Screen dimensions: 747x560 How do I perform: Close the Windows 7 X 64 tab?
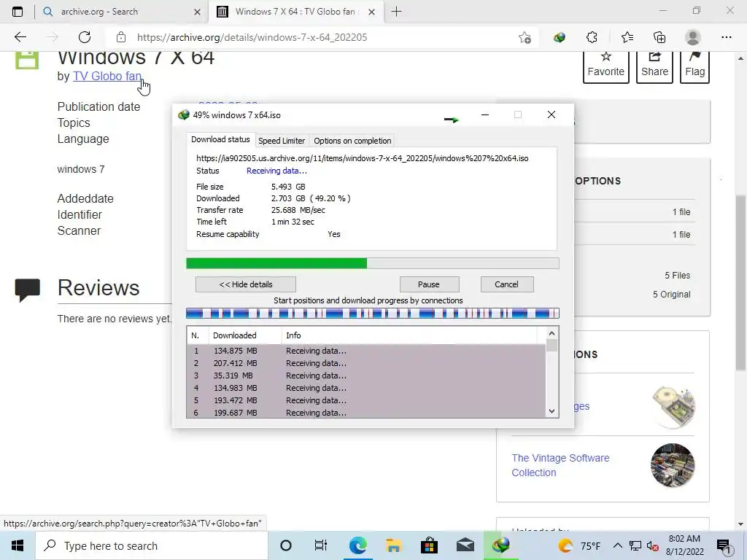click(x=372, y=12)
